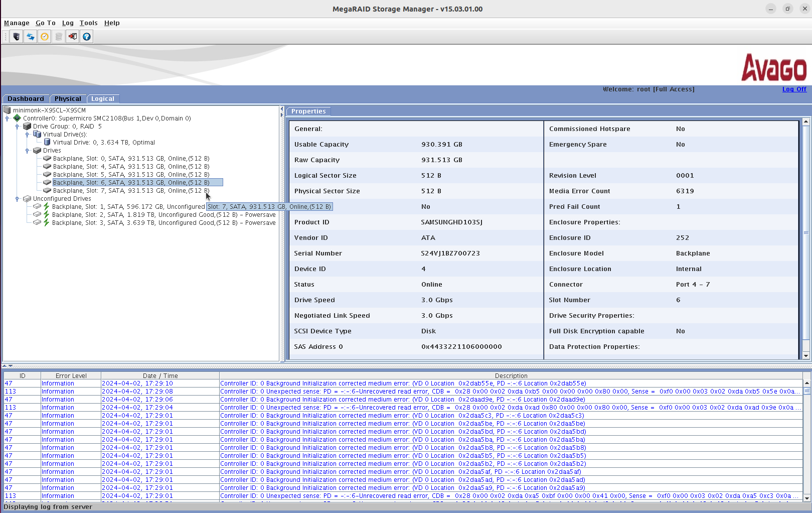Click the blue refresh arrows toolbar icon
This screenshot has height=513, width=812.
(x=31, y=37)
